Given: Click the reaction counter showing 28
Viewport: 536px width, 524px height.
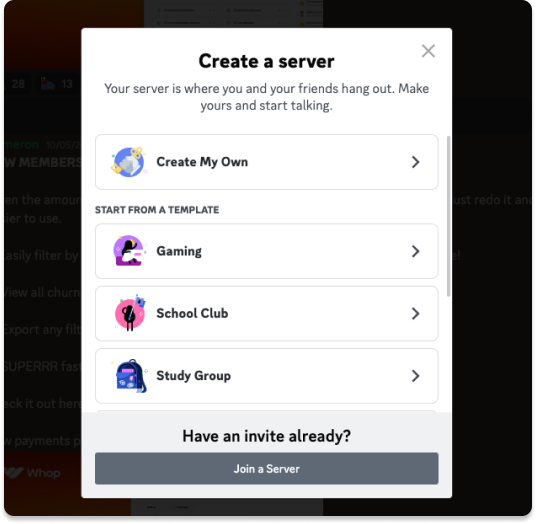Looking at the screenshot, I should [x=17, y=84].
